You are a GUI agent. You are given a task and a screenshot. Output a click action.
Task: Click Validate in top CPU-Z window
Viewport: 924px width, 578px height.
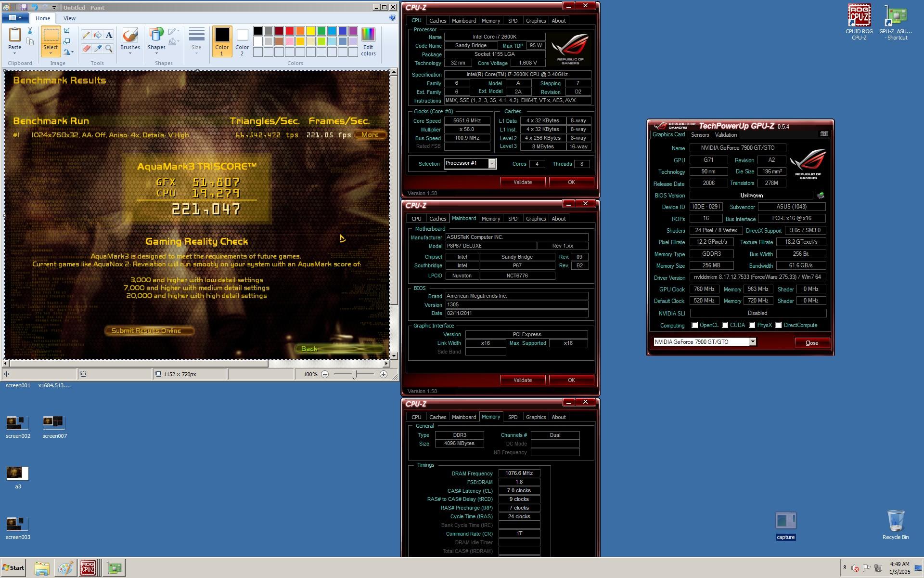523,182
